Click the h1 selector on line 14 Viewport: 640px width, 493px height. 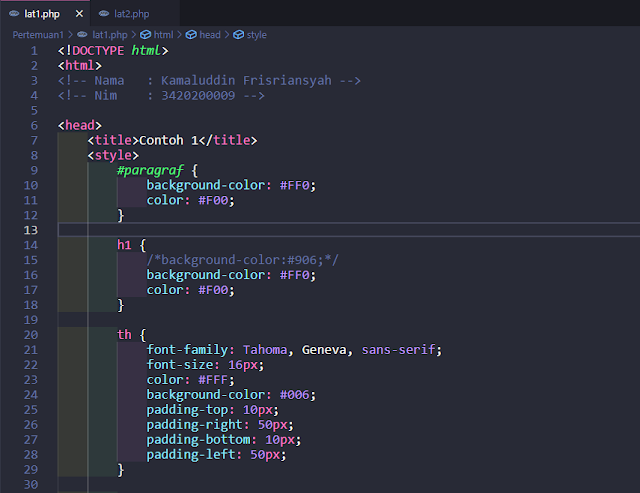[x=124, y=245]
